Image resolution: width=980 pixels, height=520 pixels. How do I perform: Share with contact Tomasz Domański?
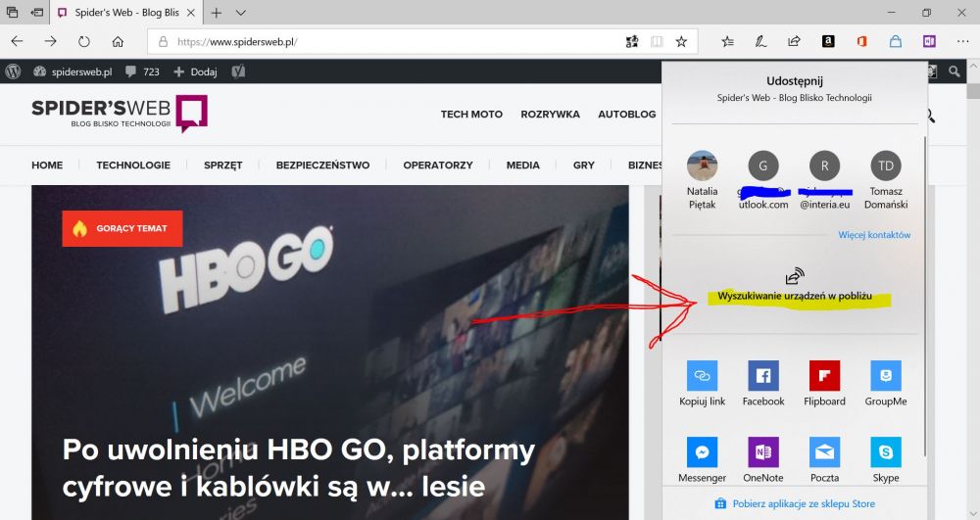click(x=886, y=180)
